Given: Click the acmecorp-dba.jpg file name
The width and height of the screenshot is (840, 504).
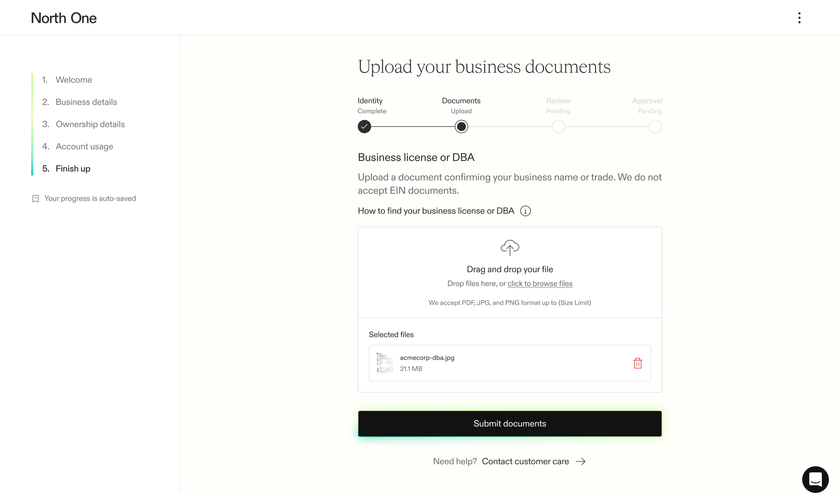Looking at the screenshot, I should click(427, 358).
